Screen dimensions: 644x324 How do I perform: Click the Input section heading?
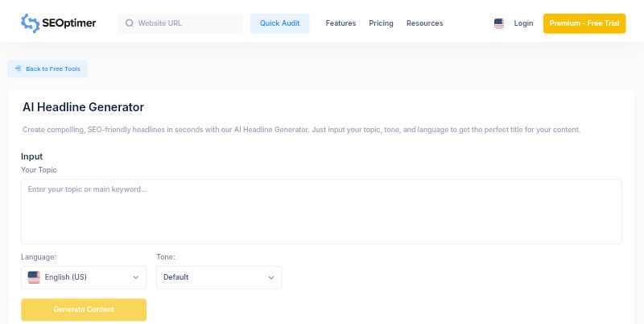click(x=31, y=156)
